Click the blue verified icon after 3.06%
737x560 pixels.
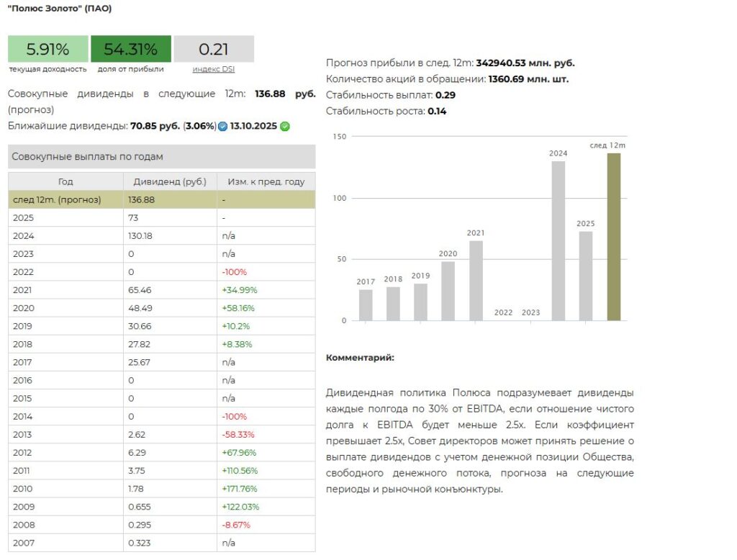point(222,127)
